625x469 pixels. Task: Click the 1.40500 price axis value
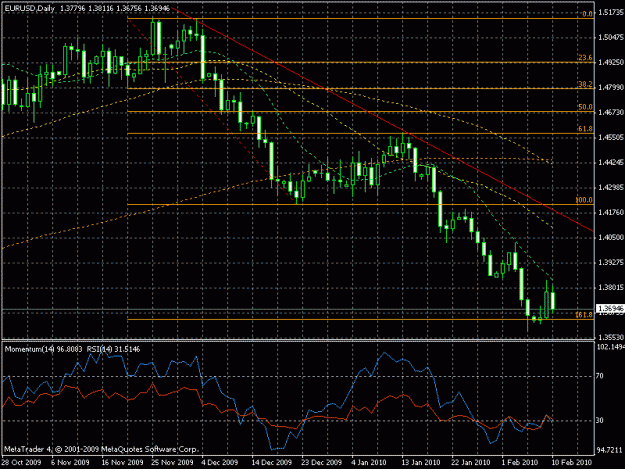(x=611, y=237)
